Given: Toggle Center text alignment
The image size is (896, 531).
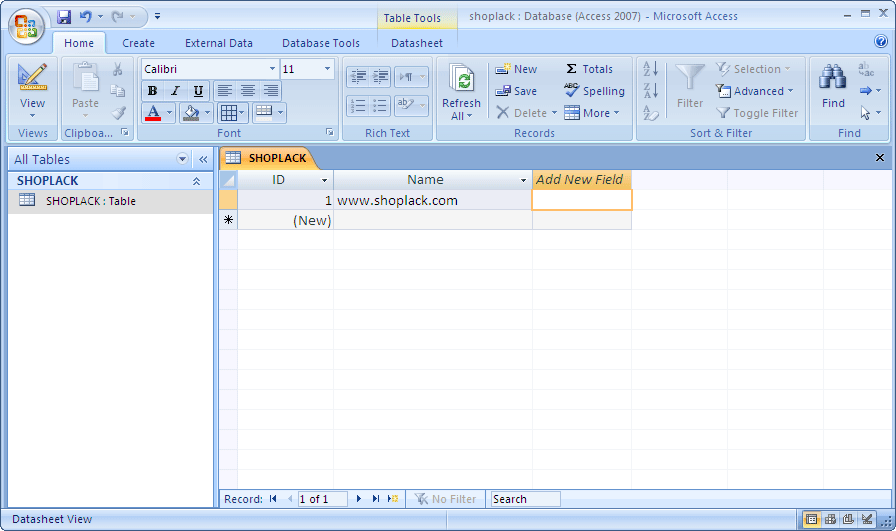Looking at the screenshot, I should 247,90.
